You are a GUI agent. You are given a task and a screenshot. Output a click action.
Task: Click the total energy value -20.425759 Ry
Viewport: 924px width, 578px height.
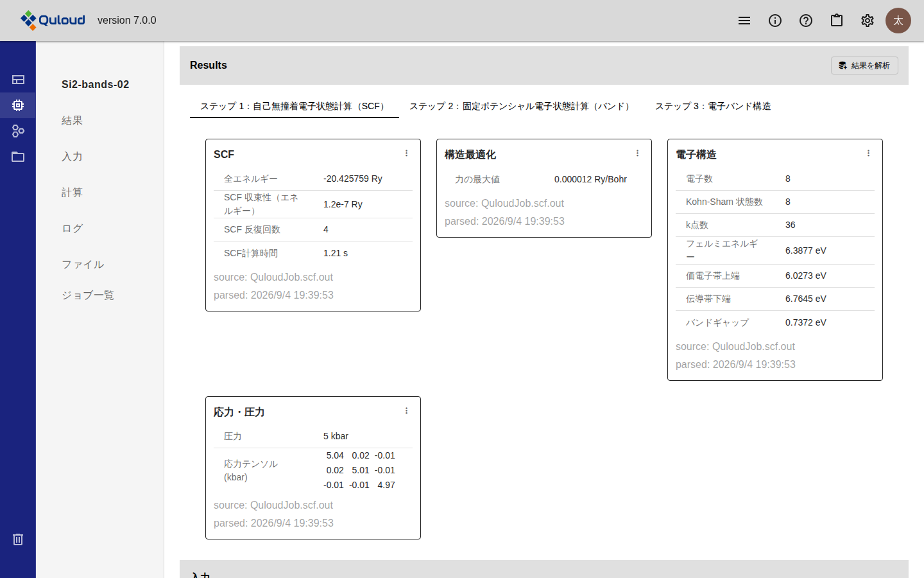353,179
